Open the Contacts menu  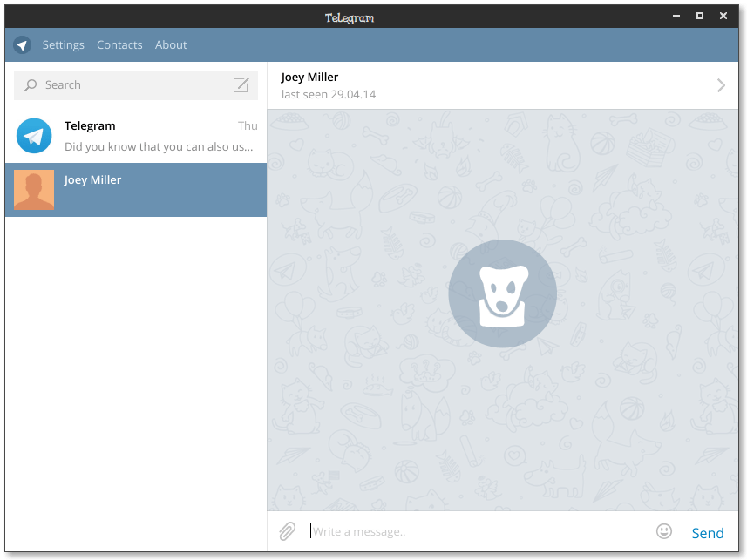(119, 45)
